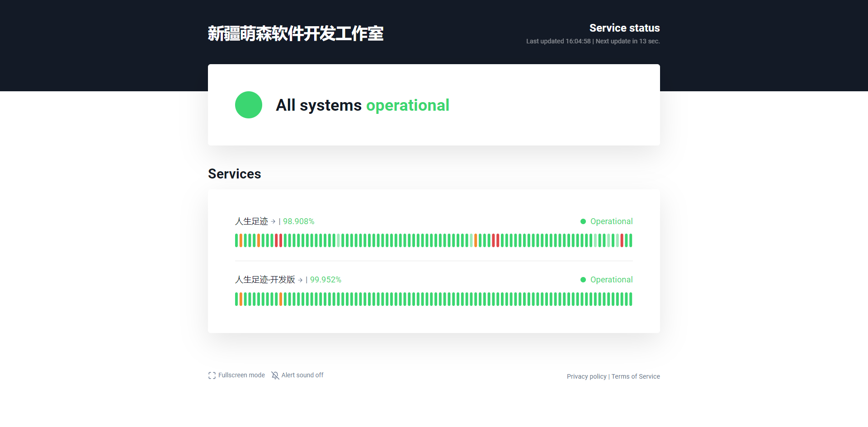Select first bar in 人生足迹 uptime timeline

tap(236, 240)
